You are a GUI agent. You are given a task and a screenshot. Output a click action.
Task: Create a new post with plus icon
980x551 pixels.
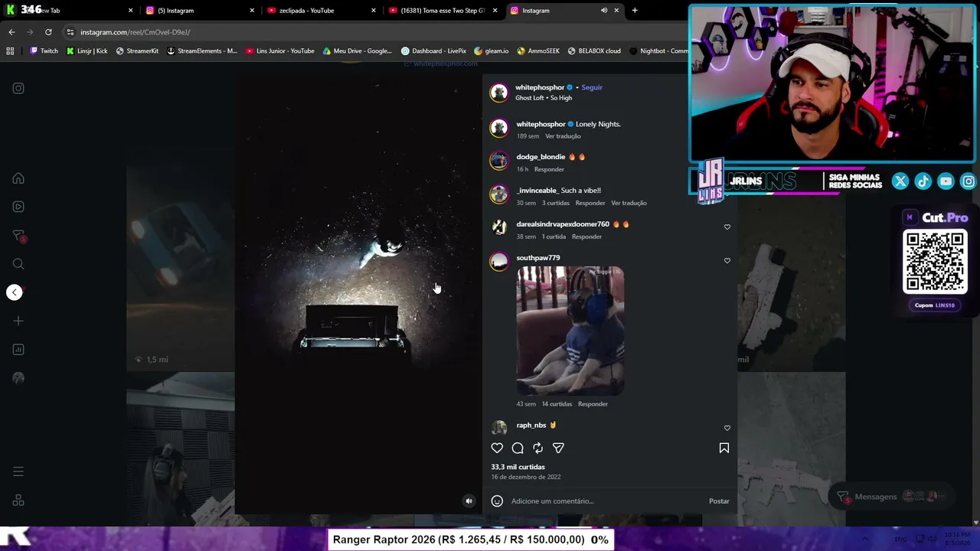(18, 321)
